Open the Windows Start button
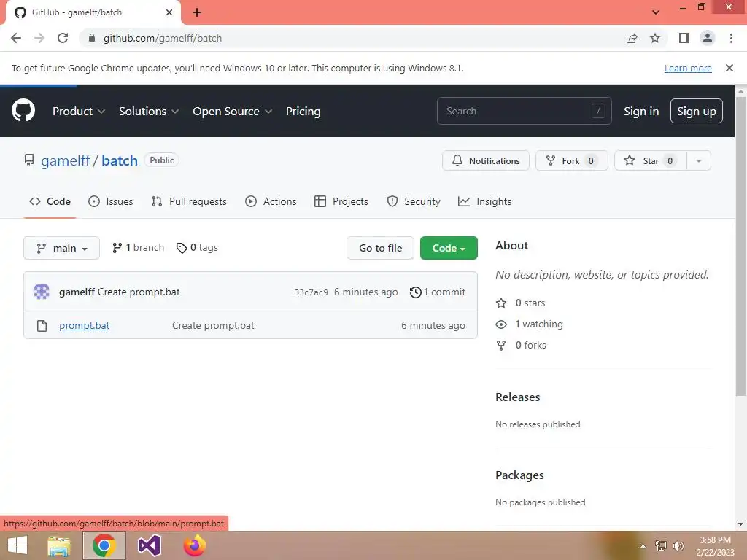The width and height of the screenshot is (747, 560). click(x=18, y=545)
